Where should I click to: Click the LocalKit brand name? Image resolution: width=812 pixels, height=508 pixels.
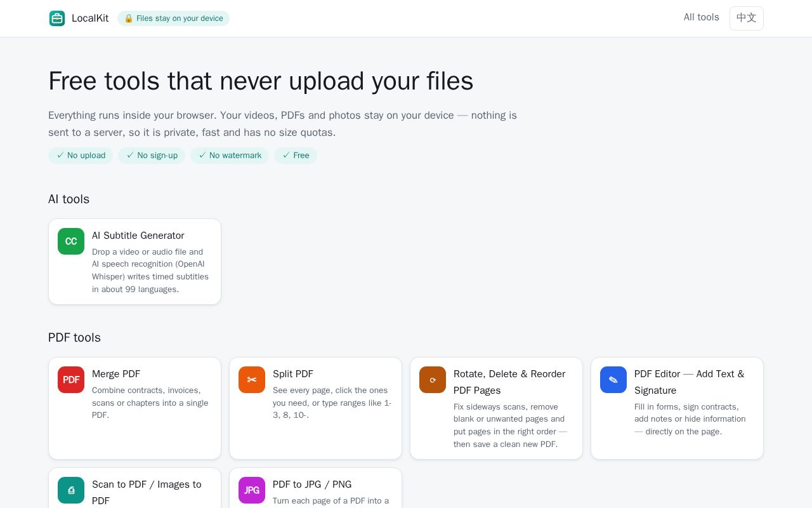point(90,18)
